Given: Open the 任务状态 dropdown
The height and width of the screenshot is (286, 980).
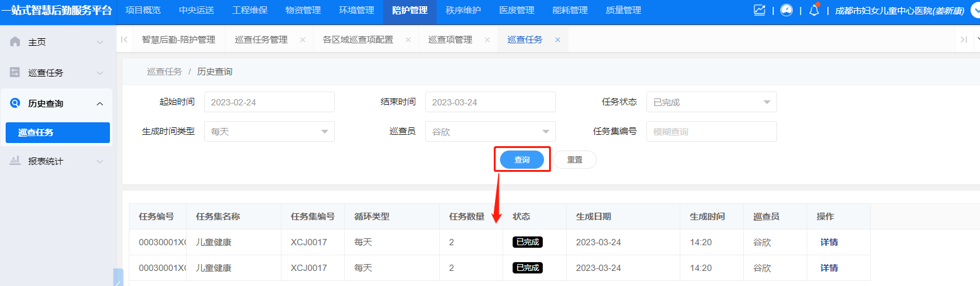Looking at the screenshot, I should 712,102.
